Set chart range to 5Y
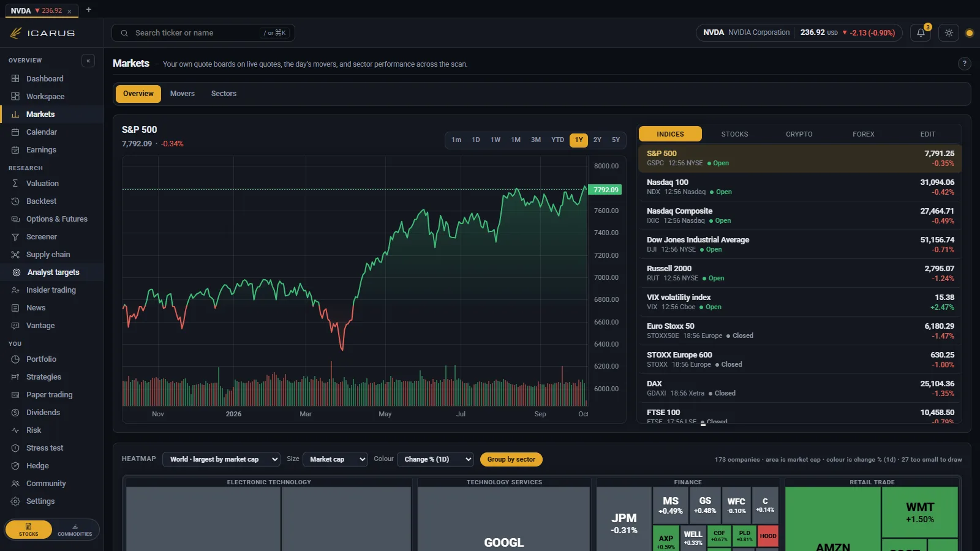The image size is (980, 551). pyautogui.click(x=616, y=140)
